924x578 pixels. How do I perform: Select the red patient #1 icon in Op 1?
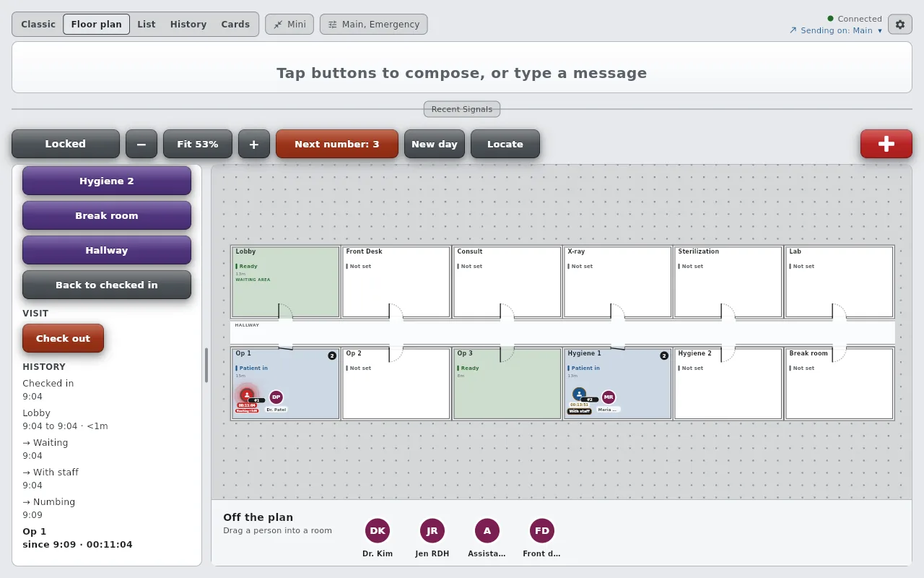[247, 395]
